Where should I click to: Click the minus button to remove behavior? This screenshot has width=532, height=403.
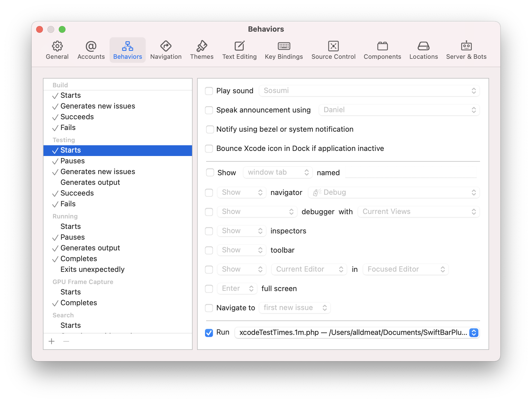point(66,341)
